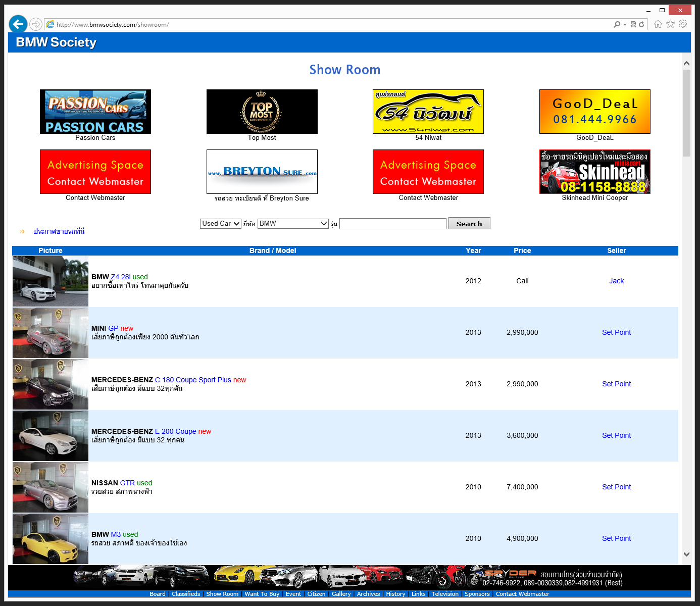Click the page scrollbar down arrow
700x606 pixels.
686,554
